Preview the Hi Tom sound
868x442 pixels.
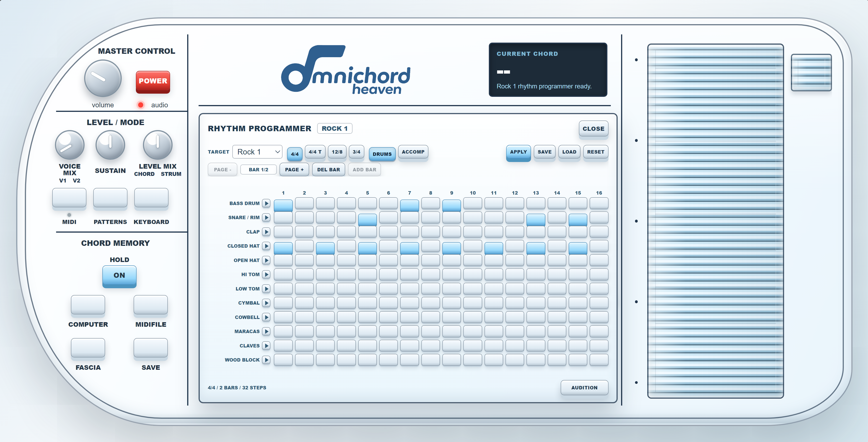pos(266,274)
